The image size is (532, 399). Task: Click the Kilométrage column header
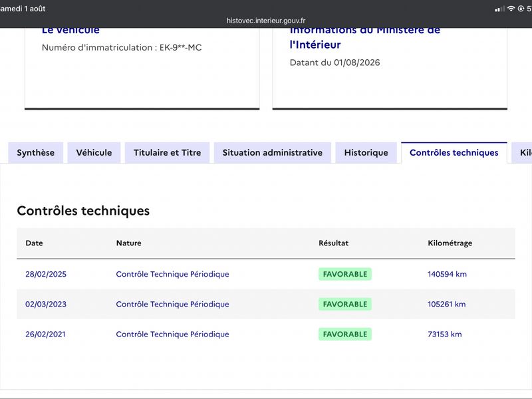pos(450,243)
